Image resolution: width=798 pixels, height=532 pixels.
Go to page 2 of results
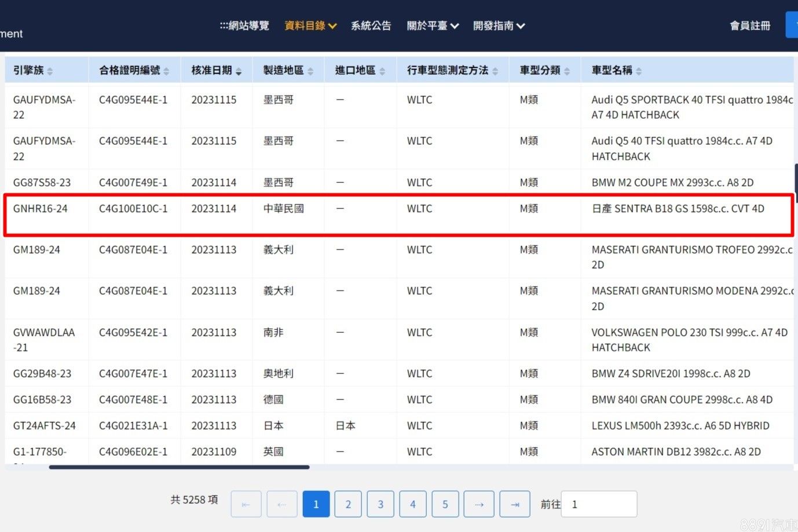click(x=348, y=504)
